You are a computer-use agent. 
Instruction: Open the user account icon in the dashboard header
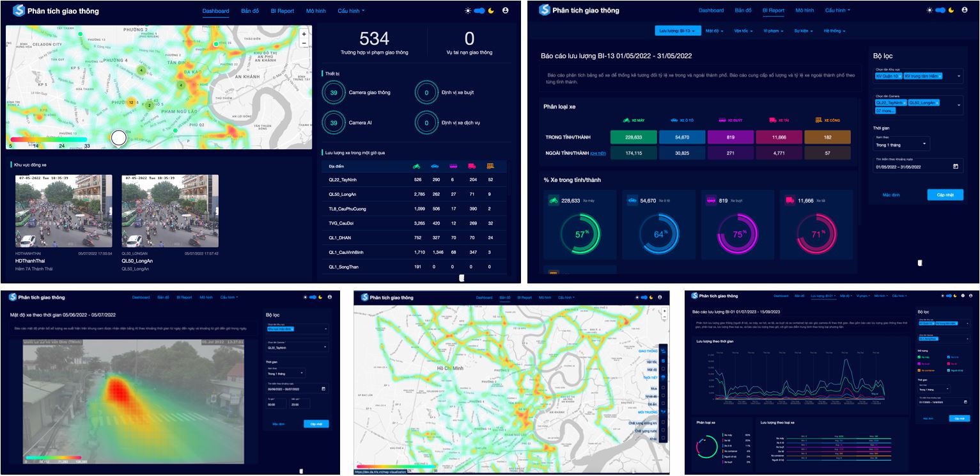pos(506,11)
